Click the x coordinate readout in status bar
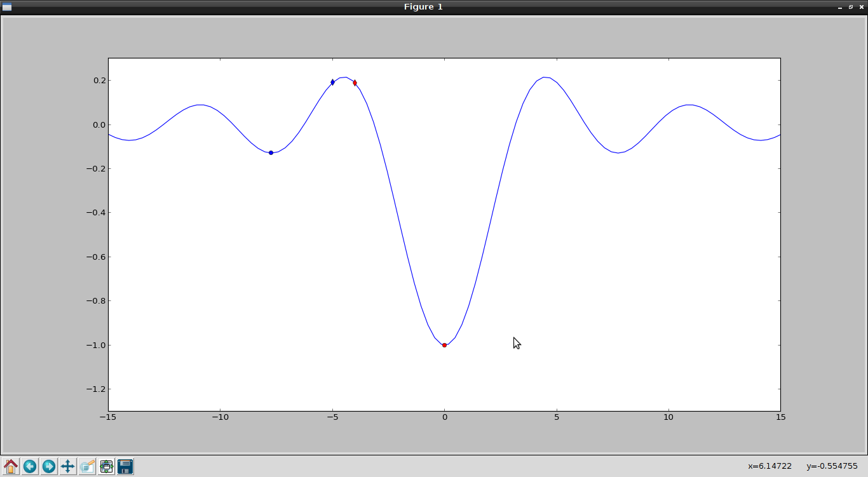This screenshot has width=868, height=477. coord(770,466)
